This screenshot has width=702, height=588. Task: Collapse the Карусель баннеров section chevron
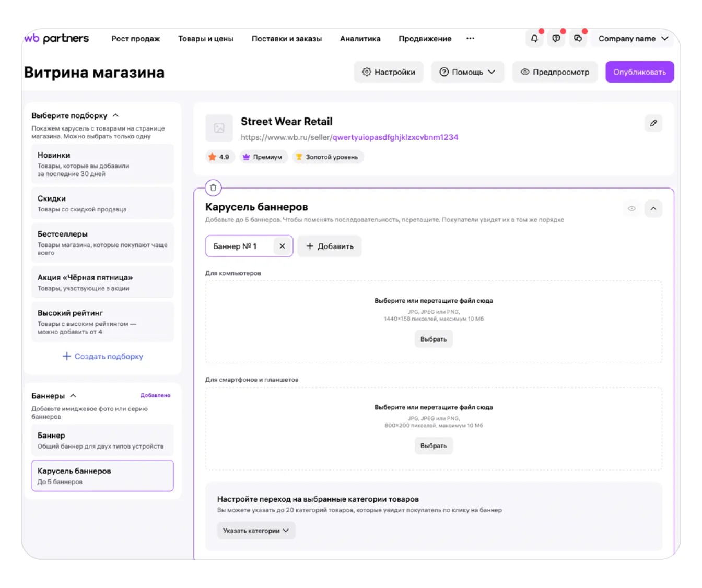pyautogui.click(x=653, y=209)
